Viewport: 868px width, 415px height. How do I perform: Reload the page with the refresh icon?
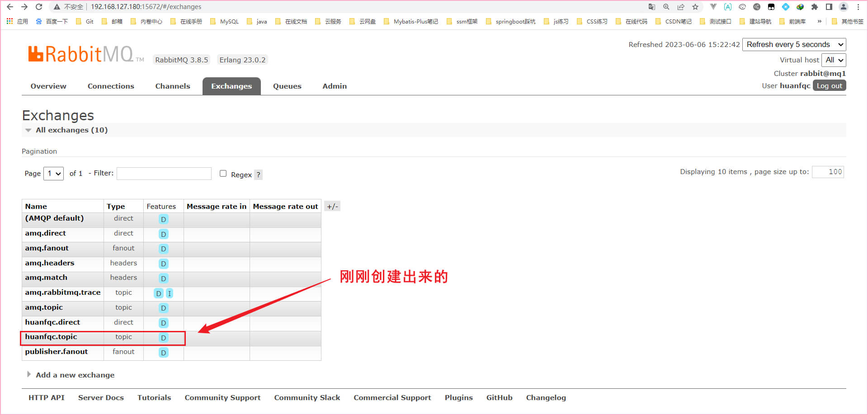[x=39, y=7]
